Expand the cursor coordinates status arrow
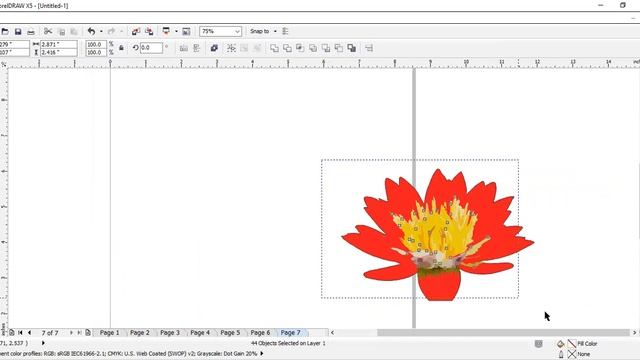The image size is (640, 360). 43,343
